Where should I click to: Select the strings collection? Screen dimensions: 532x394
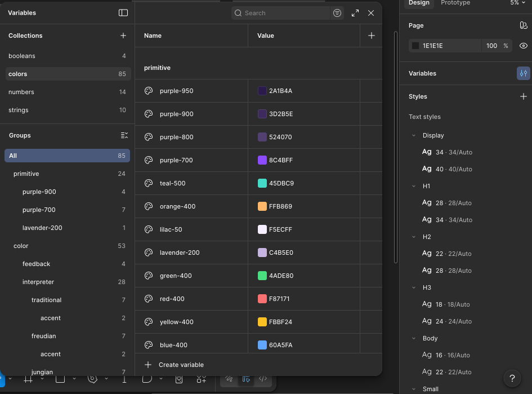click(68, 110)
